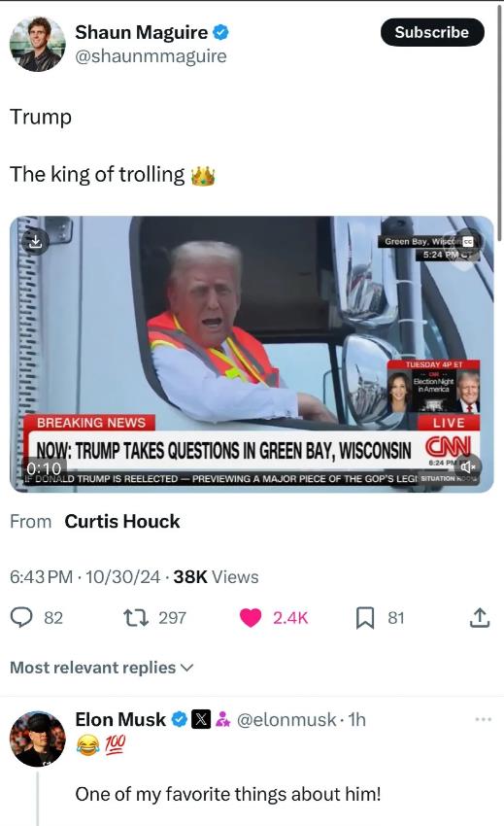Click Elon Musk's avatar photo

38,738
